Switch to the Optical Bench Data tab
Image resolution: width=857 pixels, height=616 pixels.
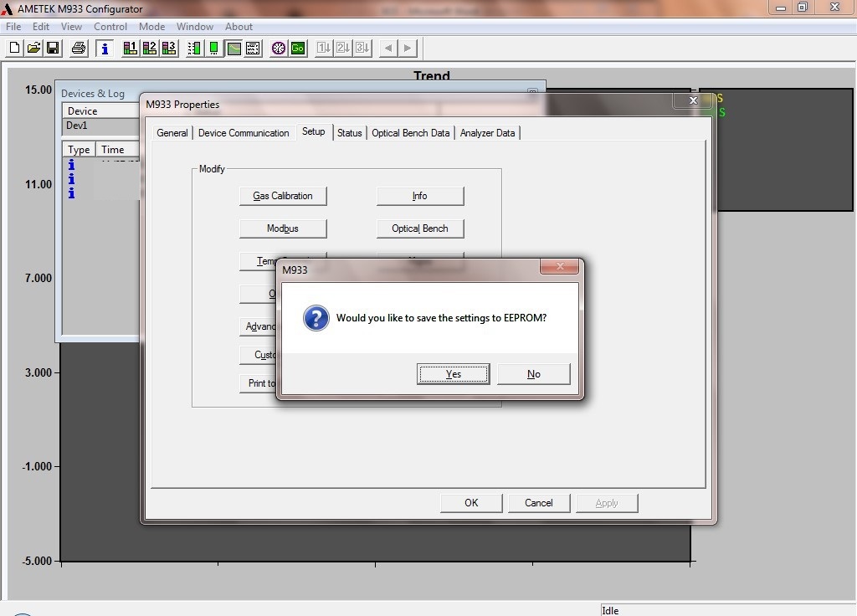[x=411, y=132]
